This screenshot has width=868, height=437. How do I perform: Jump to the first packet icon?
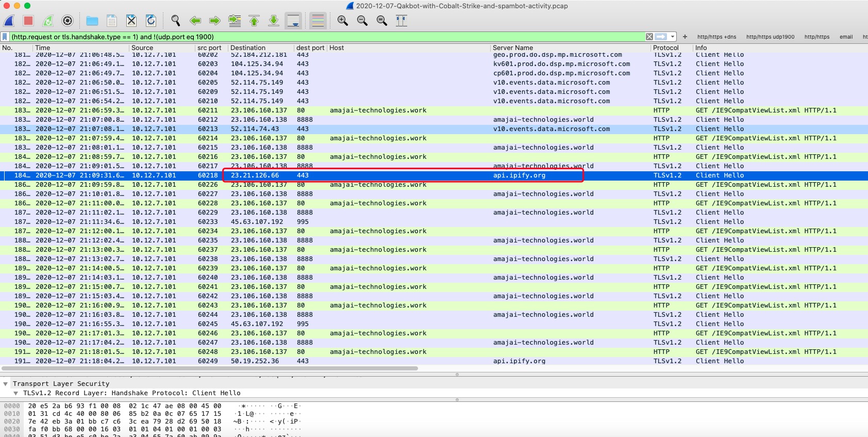(254, 21)
